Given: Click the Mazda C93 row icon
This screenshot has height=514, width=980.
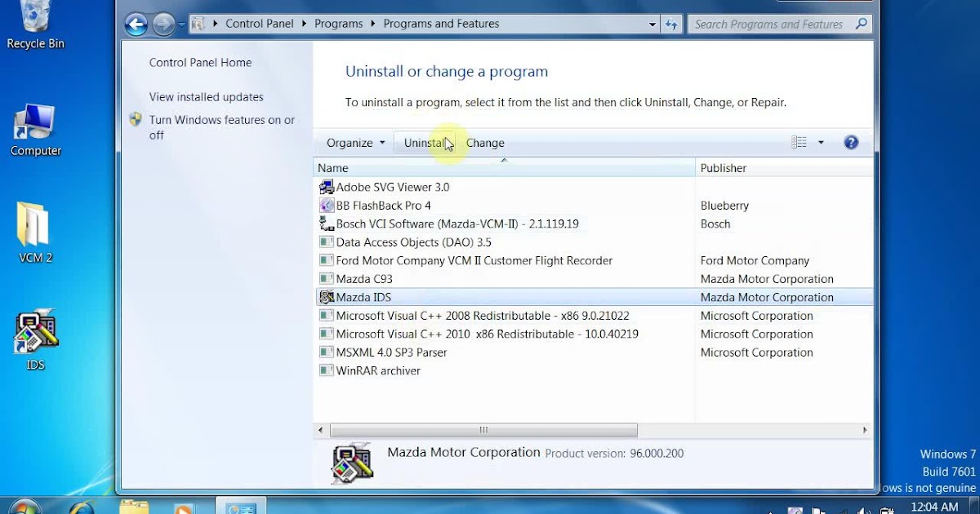Looking at the screenshot, I should 326,279.
